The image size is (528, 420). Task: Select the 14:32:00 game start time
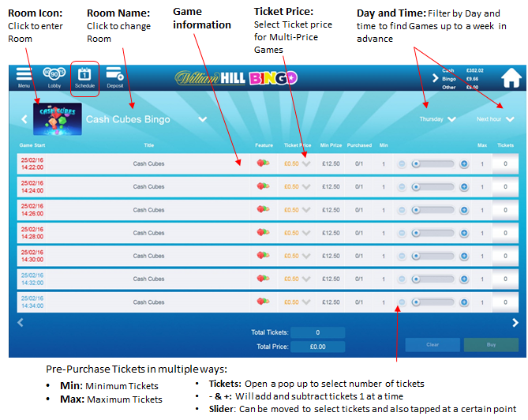tap(32, 279)
